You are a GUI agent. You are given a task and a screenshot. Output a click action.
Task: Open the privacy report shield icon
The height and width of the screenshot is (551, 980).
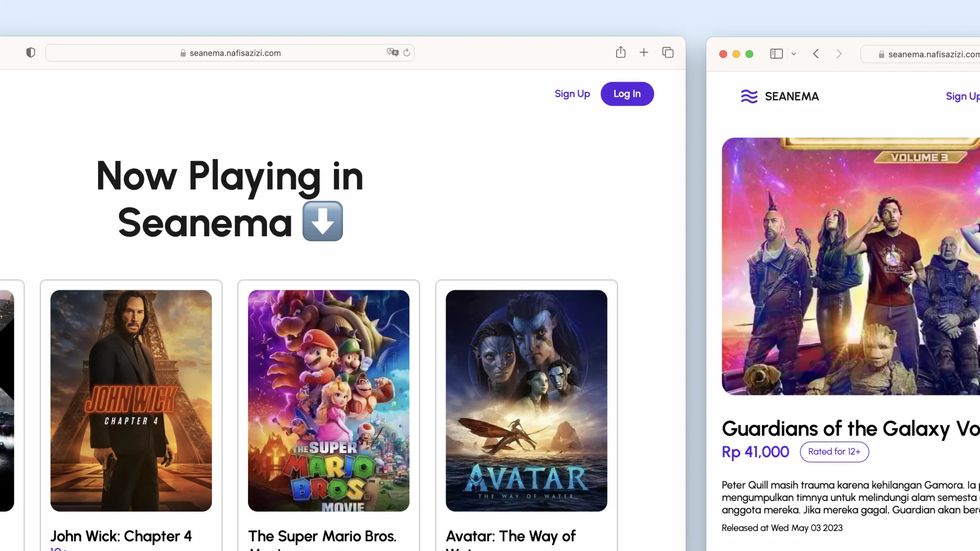(x=31, y=52)
